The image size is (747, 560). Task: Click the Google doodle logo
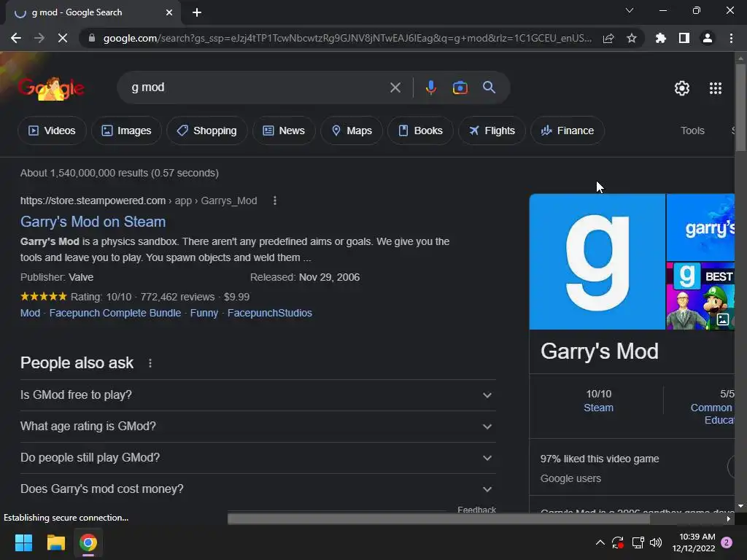tap(52, 88)
